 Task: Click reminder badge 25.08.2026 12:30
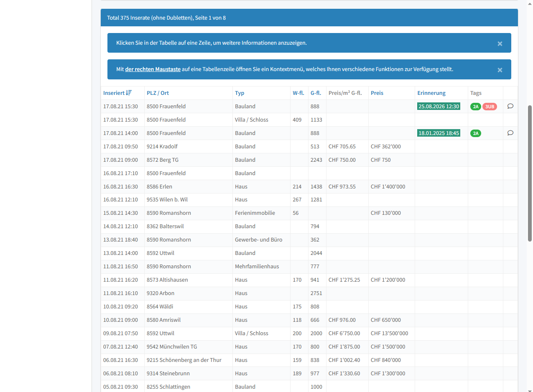tap(439, 106)
